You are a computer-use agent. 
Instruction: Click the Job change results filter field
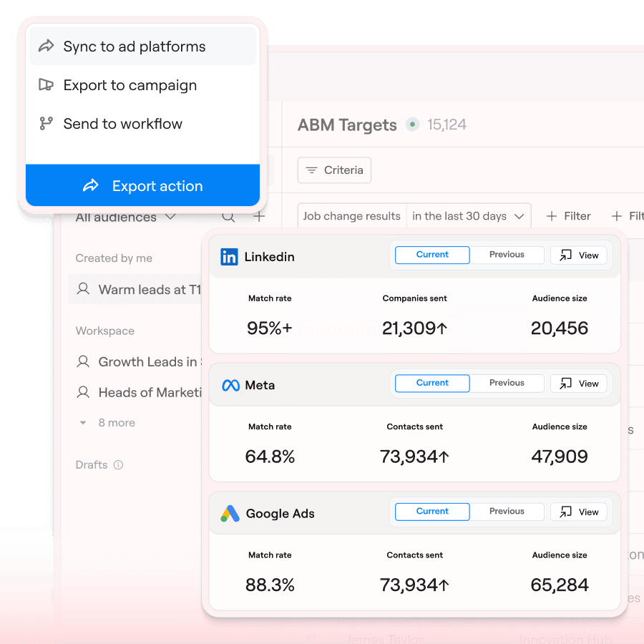(352, 216)
